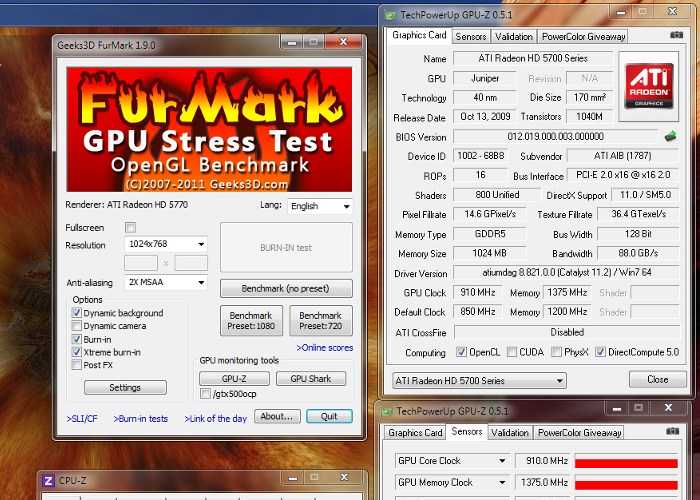Open the ATI Radeon HD 5700 Series card selector

(x=479, y=381)
